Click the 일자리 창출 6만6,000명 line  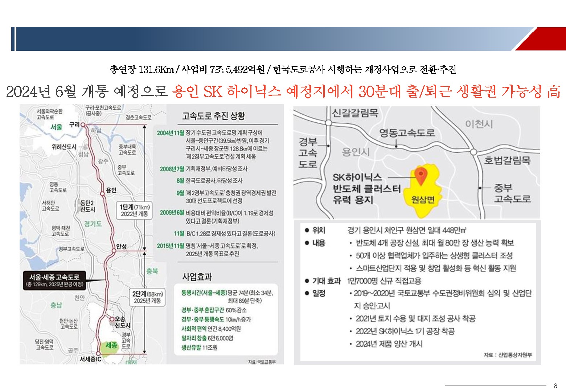[207, 338]
